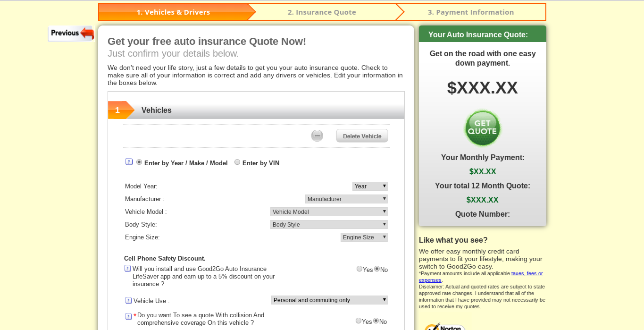Click the $XXX.XX down payment amount
Viewport: 644px width, 330px height.
click(x=482, y=88)
